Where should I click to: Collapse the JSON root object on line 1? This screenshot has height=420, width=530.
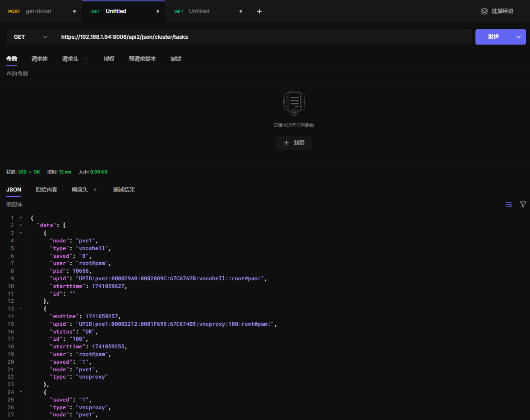click(x=21, y=218)
